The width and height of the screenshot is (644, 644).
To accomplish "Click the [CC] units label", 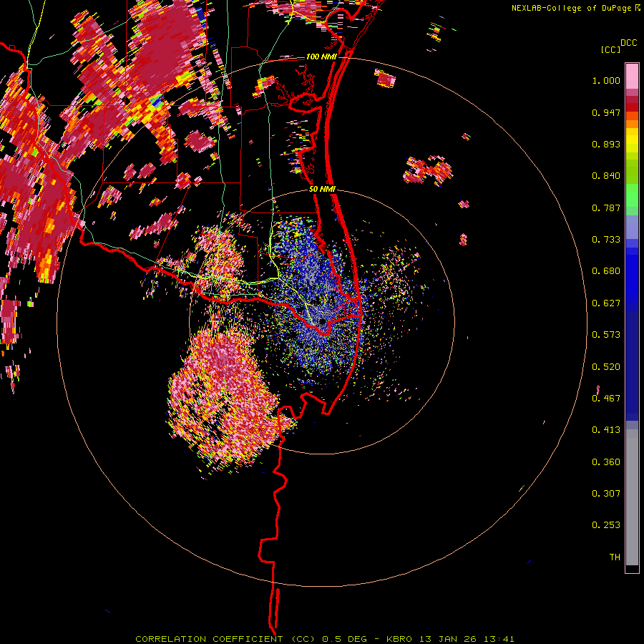I will coord(610,49).
